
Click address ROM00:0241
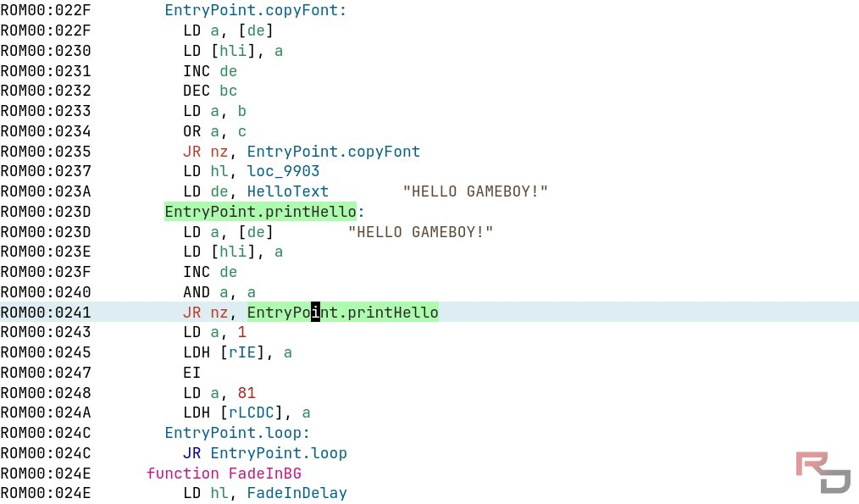(46, 313)
